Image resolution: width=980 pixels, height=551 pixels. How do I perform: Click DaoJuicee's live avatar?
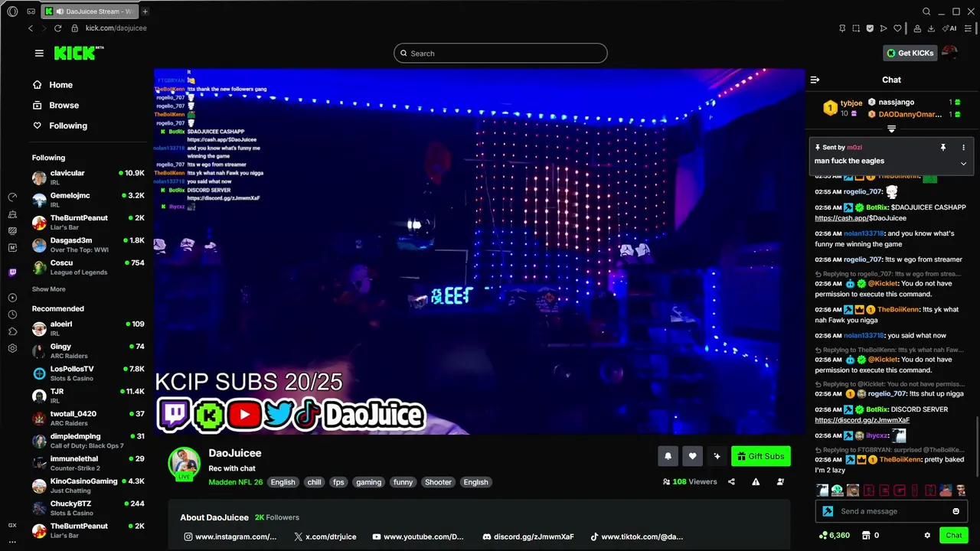184,464
